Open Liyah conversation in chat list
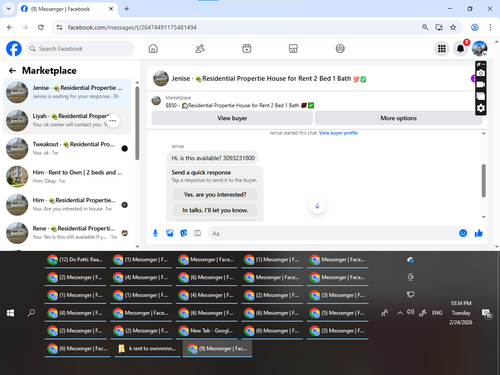 [x=67, y=120]
